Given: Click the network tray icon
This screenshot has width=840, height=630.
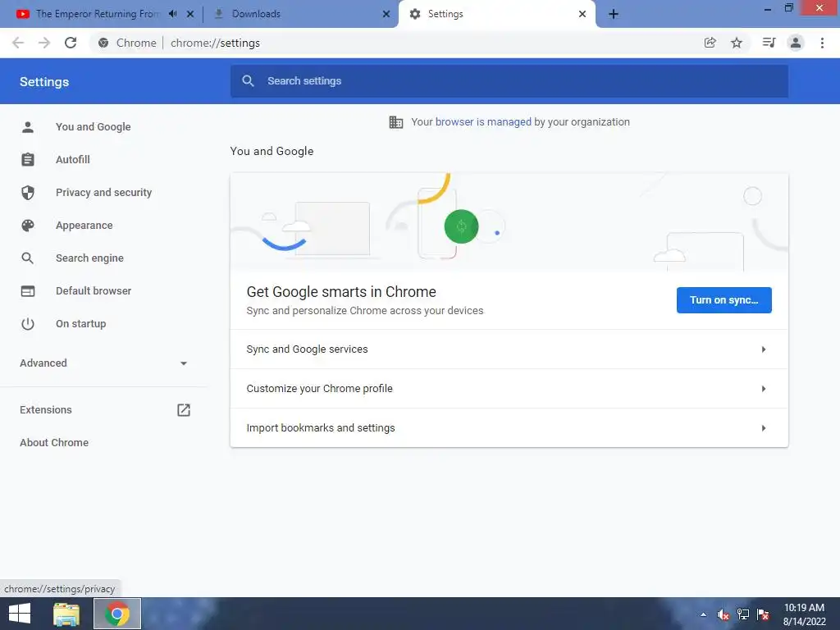Looking at the screenshot, I should click(743, 614).
